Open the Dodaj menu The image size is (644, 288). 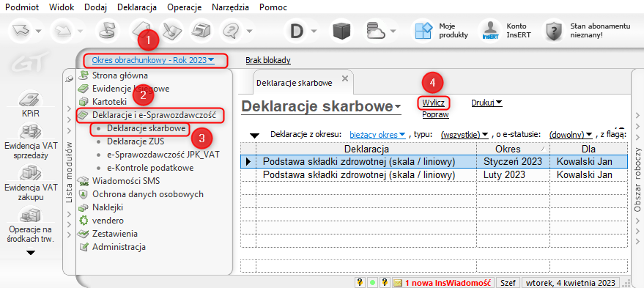[x=96, y=7]
